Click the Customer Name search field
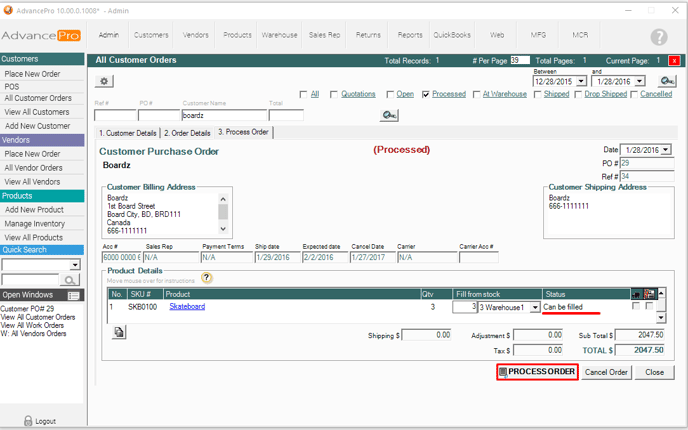Viewport: 688px width, 430px height. click(x=223, y=116)
